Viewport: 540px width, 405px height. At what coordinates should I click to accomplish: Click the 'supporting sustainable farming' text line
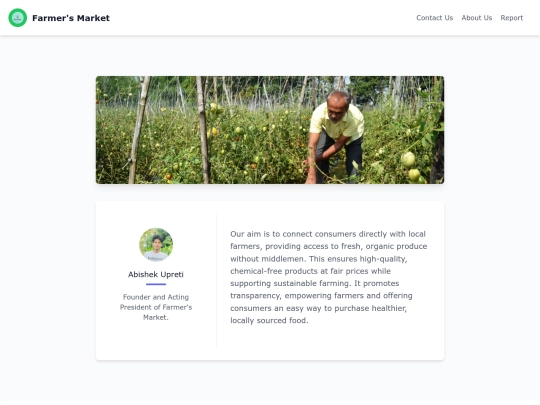click(314, 283)
